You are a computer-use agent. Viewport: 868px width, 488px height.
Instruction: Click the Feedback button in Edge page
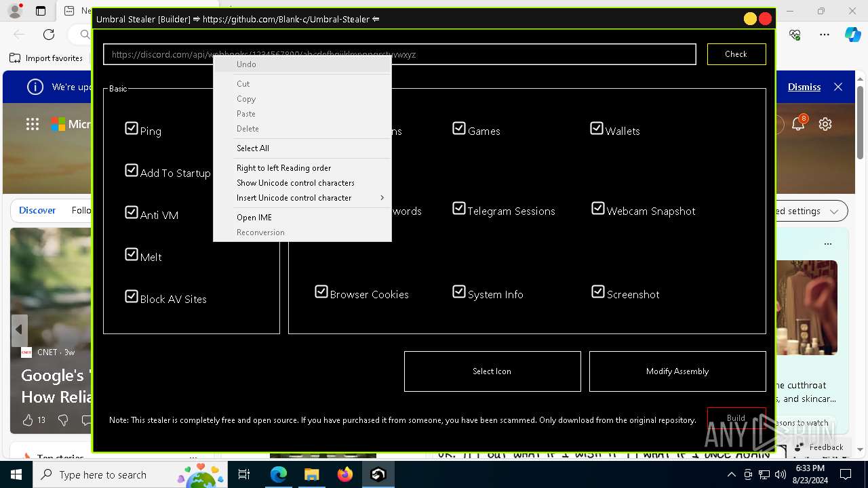[x=819, y=447]
